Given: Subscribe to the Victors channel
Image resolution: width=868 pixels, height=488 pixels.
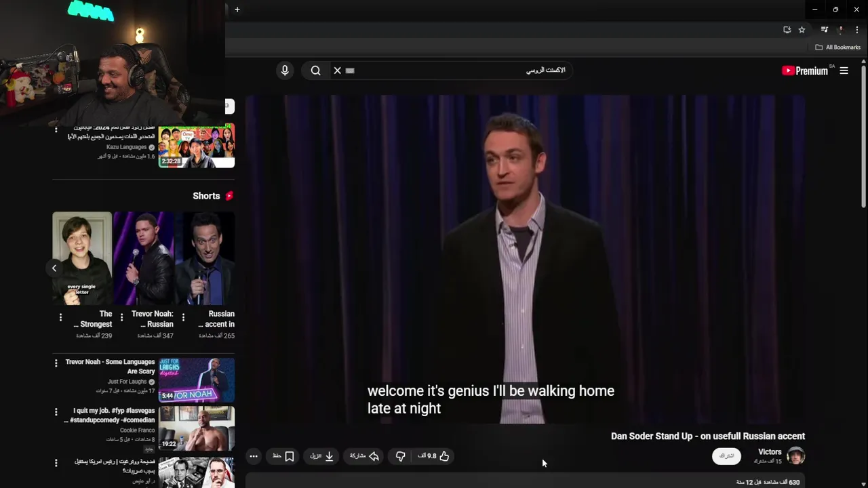Looking at the screenshot, I should [x=726, y=456].
